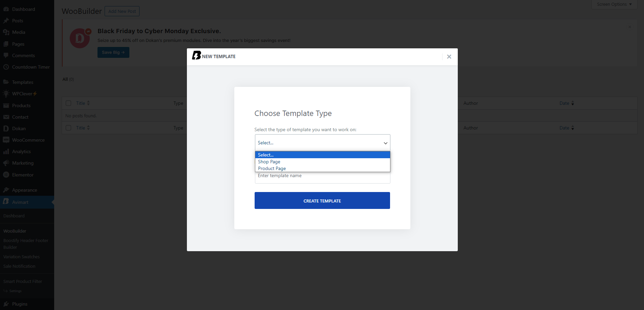This screenshot has height=310, width=644.
Task: Check the select-all checkbox in table header
Action: 68,103
